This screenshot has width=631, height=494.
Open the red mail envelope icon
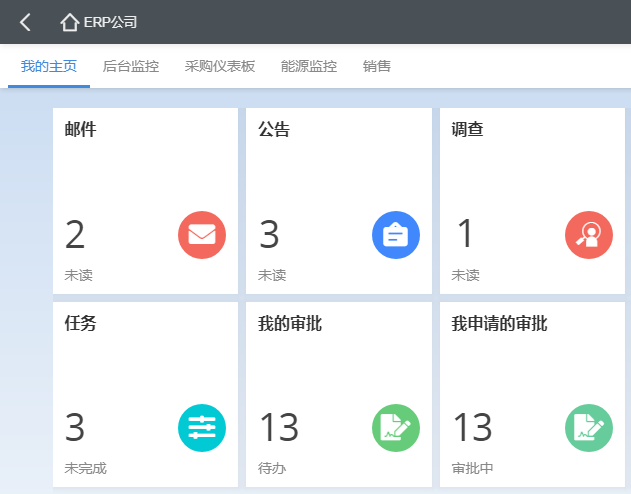coord(202,235)
